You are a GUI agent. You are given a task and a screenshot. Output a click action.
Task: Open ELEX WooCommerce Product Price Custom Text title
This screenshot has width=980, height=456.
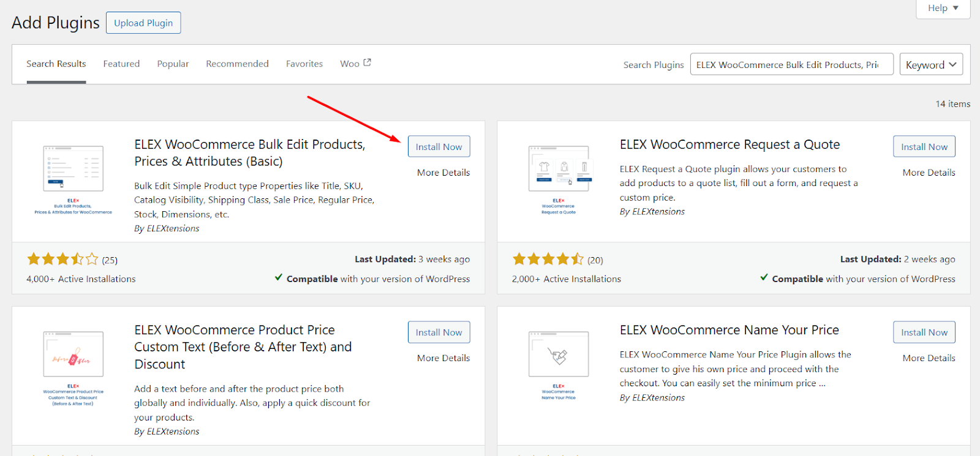(243, 347)
